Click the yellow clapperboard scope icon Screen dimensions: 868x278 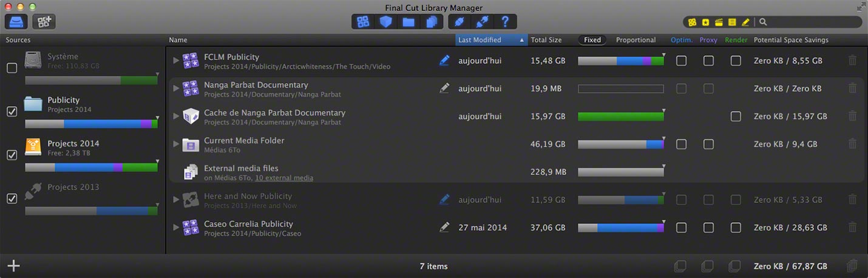coord(719,22)
